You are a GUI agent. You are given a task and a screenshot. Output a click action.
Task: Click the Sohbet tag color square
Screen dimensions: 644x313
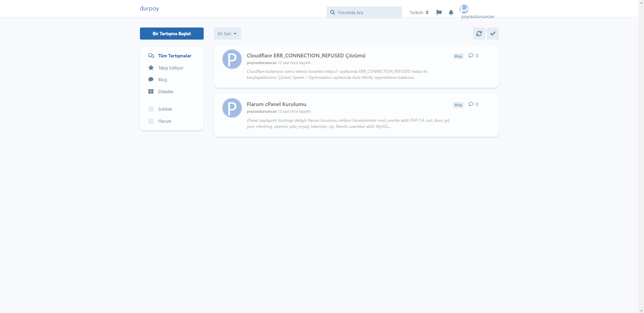151,109
